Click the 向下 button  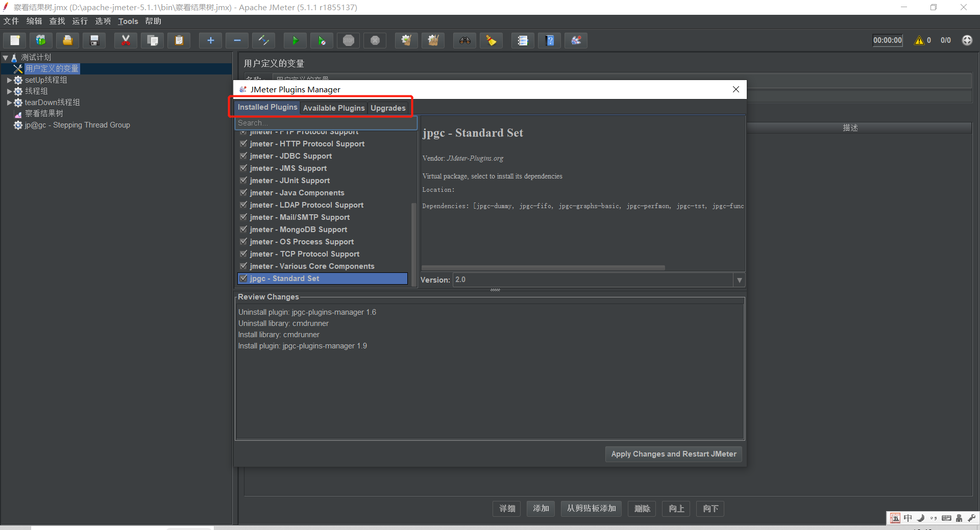pos(710,509)
